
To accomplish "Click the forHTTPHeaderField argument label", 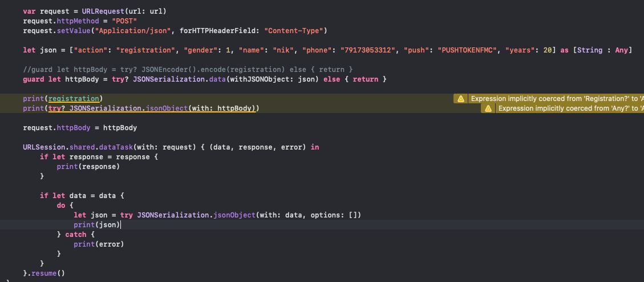I will (x=220, y=31).
